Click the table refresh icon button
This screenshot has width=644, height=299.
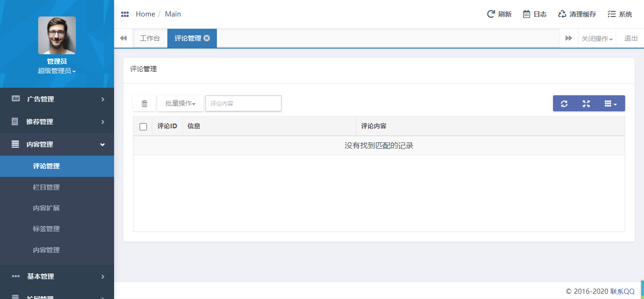coord(564,104)
